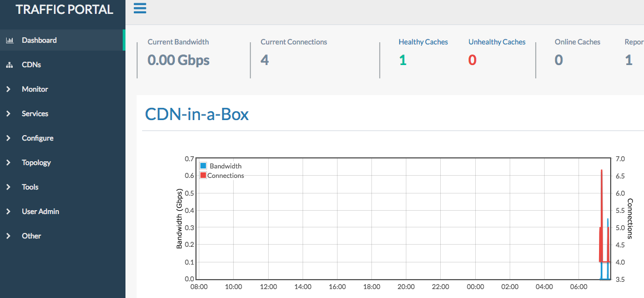Expand the Topology menu chevron

click(x=9, y=163)
